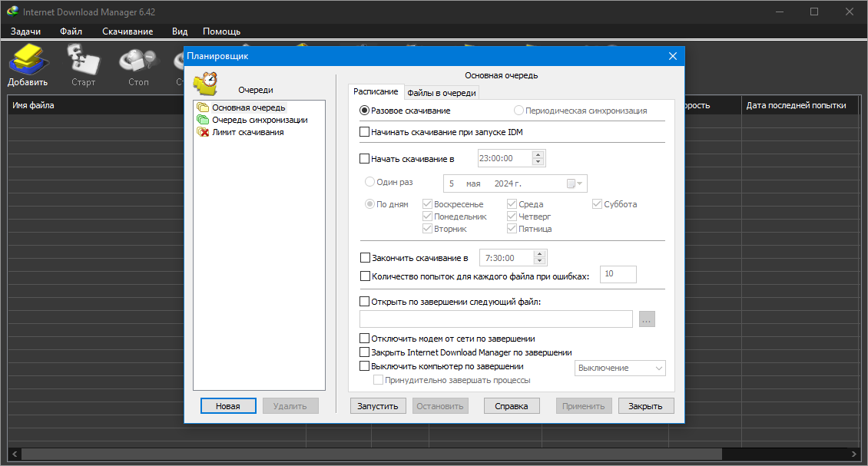Click the scheduler alarm clock icon
Image resolution: width=868 pixels, height=466 pixels.
click(x=206, y=84)
